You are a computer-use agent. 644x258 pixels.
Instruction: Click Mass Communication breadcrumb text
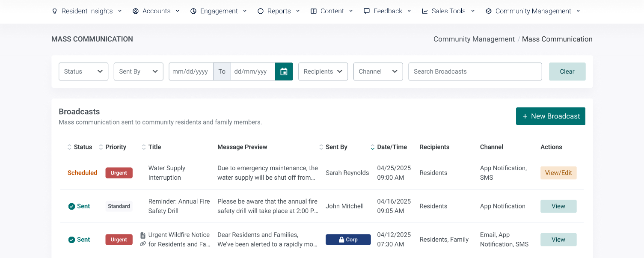coord(557,39)
